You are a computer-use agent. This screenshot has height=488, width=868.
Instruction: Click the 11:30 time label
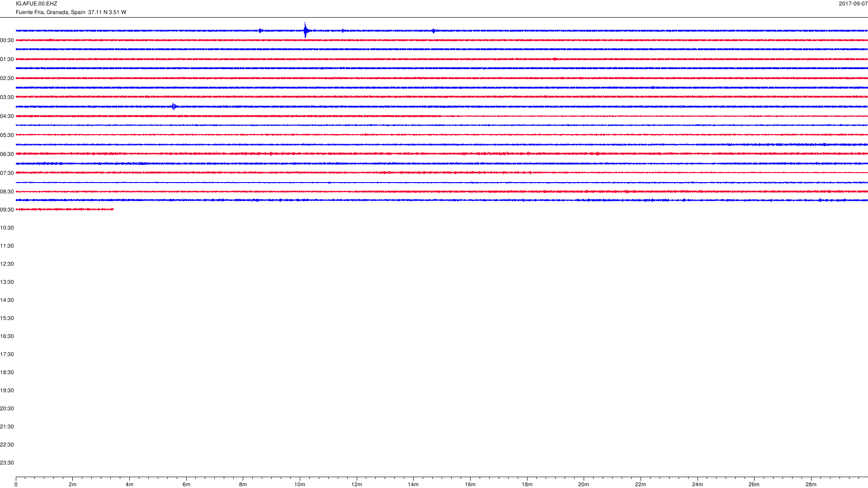pos(7,246)
